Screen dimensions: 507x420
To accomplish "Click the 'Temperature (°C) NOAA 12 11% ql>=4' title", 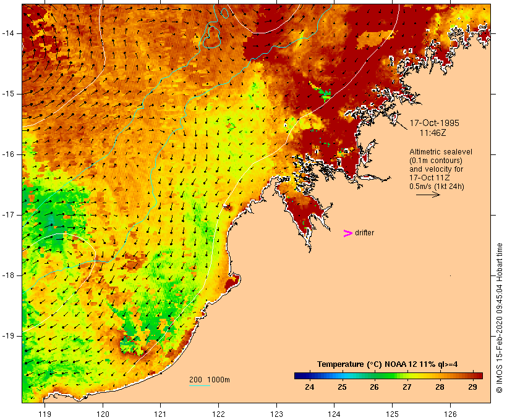I will [x=388, y=364].
